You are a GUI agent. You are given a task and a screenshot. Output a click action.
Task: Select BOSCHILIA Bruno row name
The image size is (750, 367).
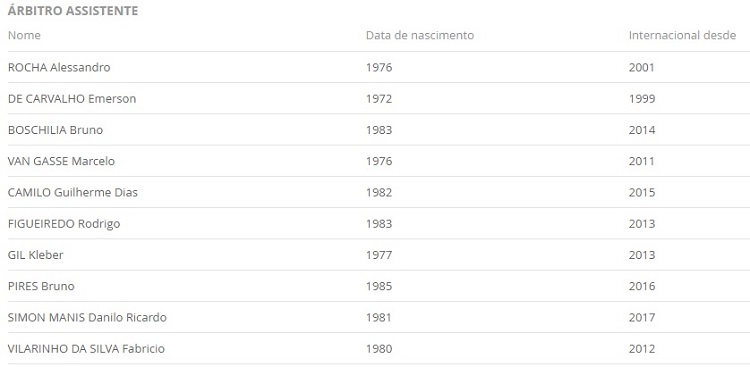pos(55,130)
